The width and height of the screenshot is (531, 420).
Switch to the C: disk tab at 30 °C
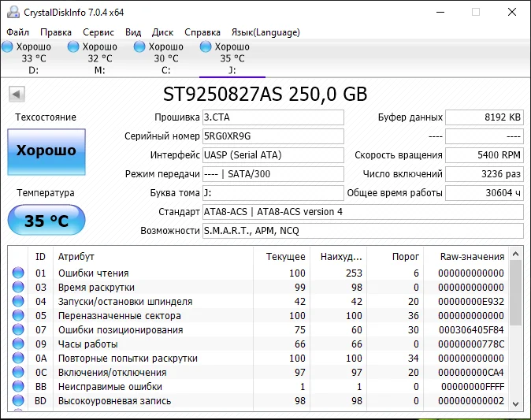point(165,58)
